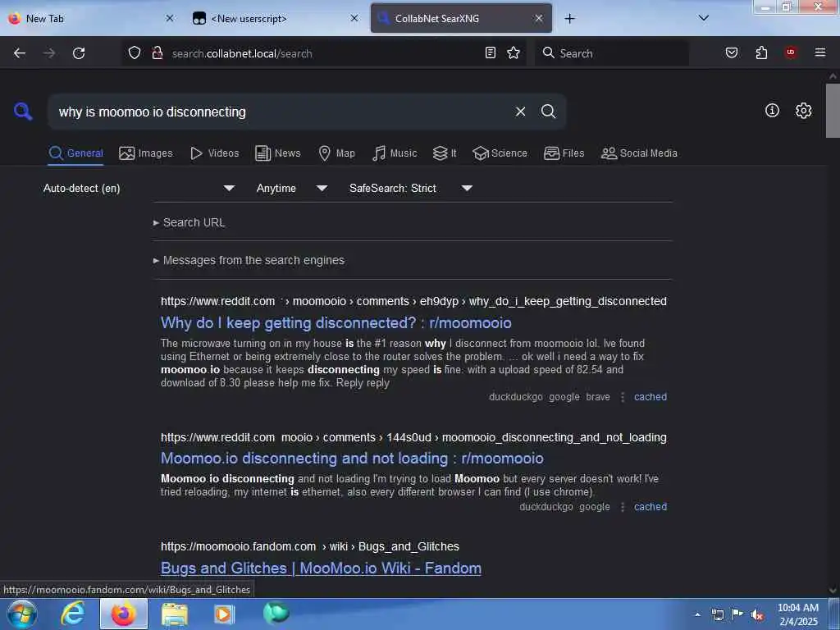Image resolution: width=840 pixels, height=630 pixels.
Task: Open the SafeSearch: Strict dropdown
Action: tap(411, 188)
